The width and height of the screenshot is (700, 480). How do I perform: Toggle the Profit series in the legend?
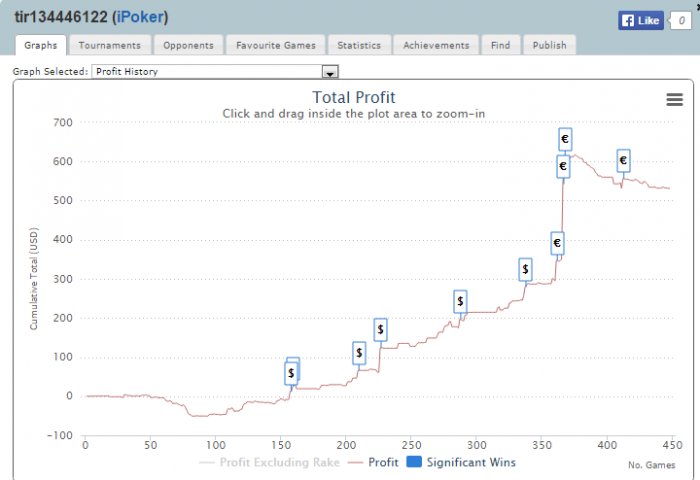(x=373, y=462)
